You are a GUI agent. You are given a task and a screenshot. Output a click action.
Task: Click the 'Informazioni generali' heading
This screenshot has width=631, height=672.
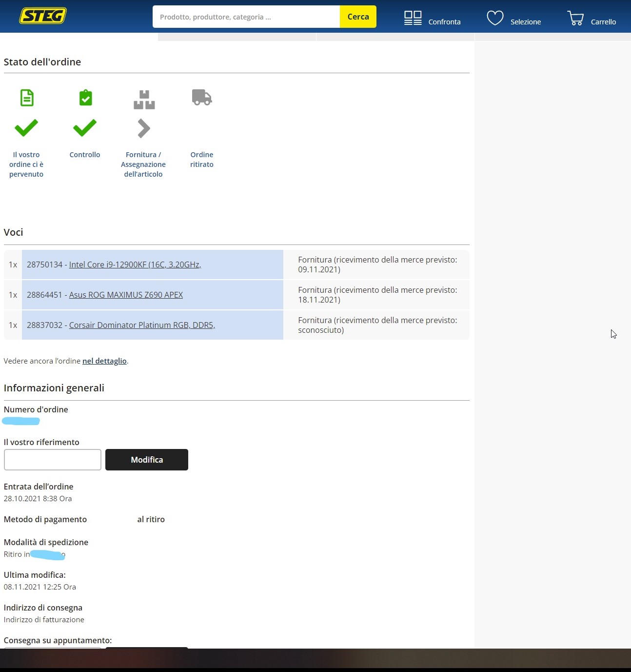54,388
